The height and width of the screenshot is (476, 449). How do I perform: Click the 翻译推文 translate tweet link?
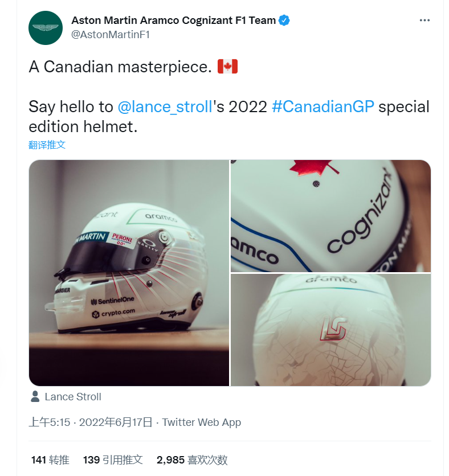click(x=47, y=145)
